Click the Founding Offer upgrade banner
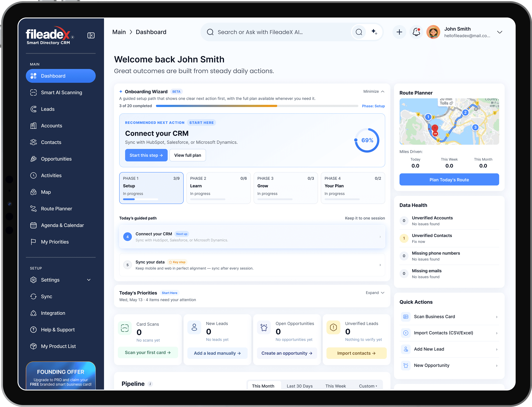 tap(61, 376)
